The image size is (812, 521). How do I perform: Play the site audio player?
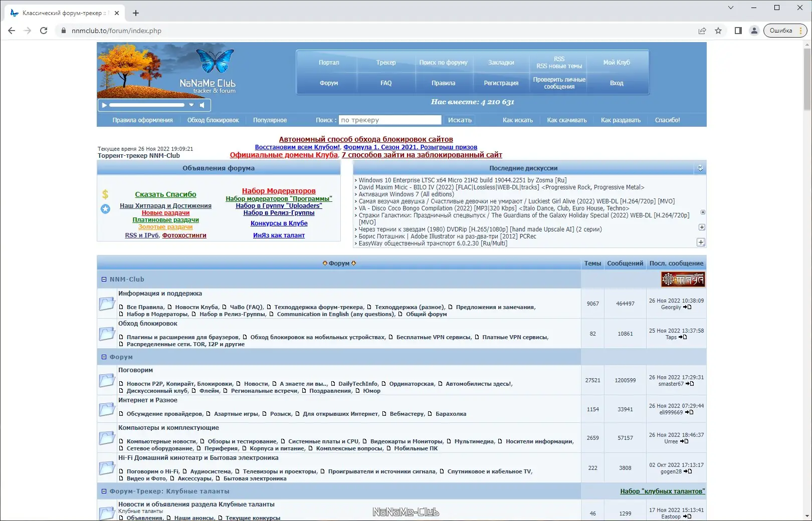[x=104, y=105]
